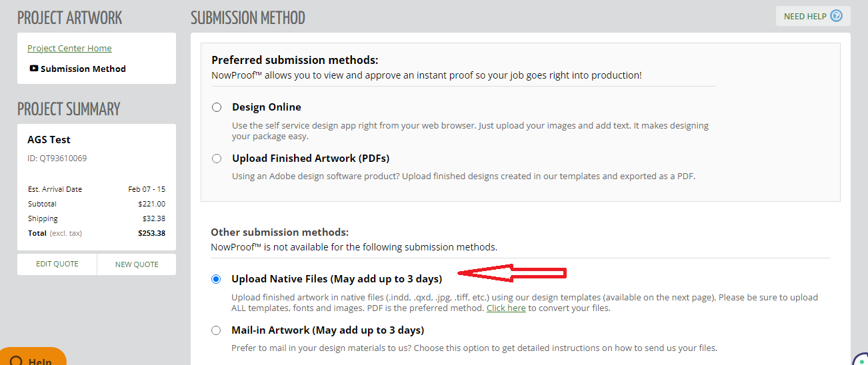Follow the 'Click here' convert files link
Image resolution: width=868 pixels, height=365 pixels.
(x=506, y=308)
